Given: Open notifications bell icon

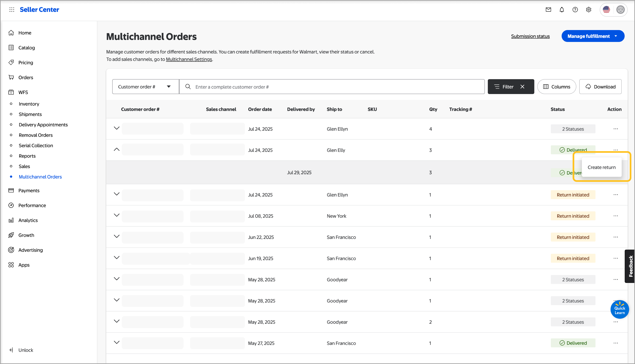Looking at the screenshot, I should 562,10.
